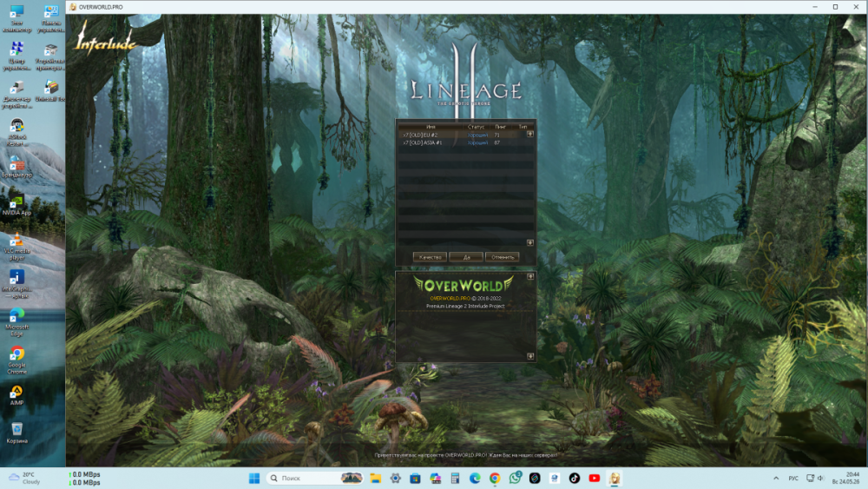Open weather widget 20°C Cloudy
This screenshot has width=868, height=489.
[26, 478]
